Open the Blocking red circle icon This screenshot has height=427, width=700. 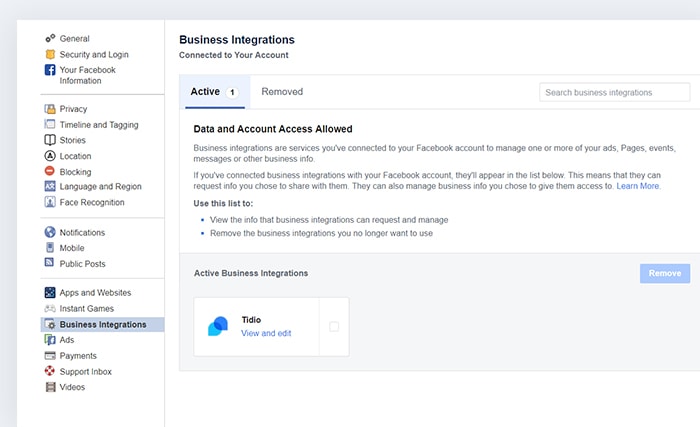tap(50, 171)
